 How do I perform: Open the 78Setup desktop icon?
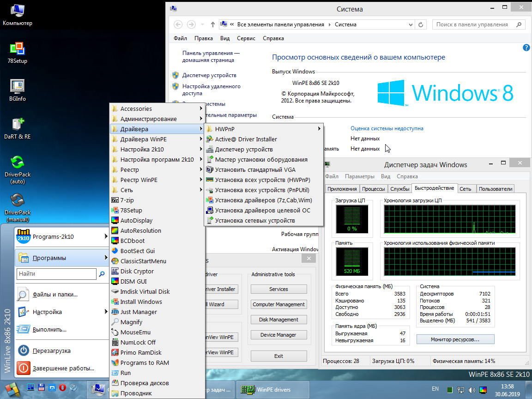tap(17, 49)
